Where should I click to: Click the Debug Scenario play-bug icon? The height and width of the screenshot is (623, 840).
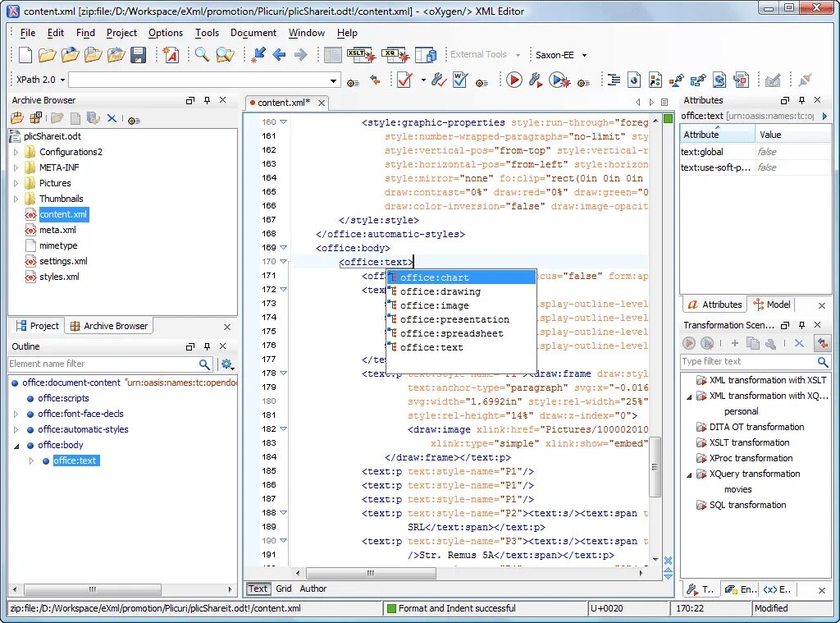(559, 80)
